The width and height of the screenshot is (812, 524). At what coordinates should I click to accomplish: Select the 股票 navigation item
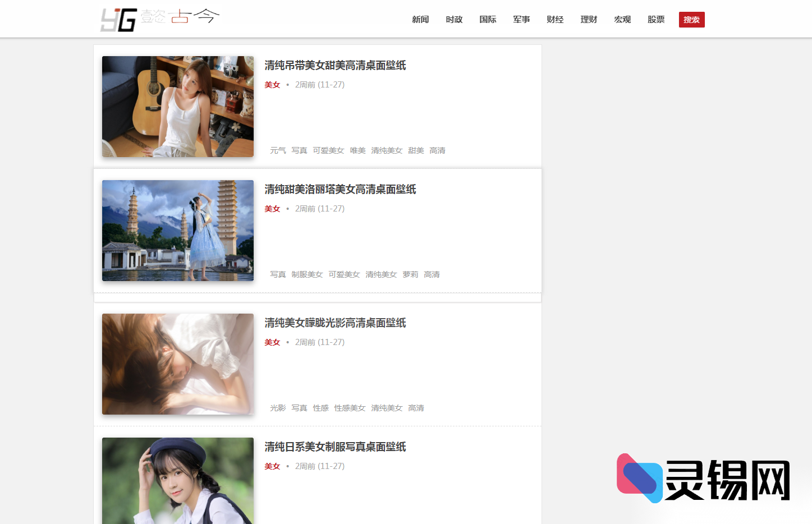click(x=655, y=19)
